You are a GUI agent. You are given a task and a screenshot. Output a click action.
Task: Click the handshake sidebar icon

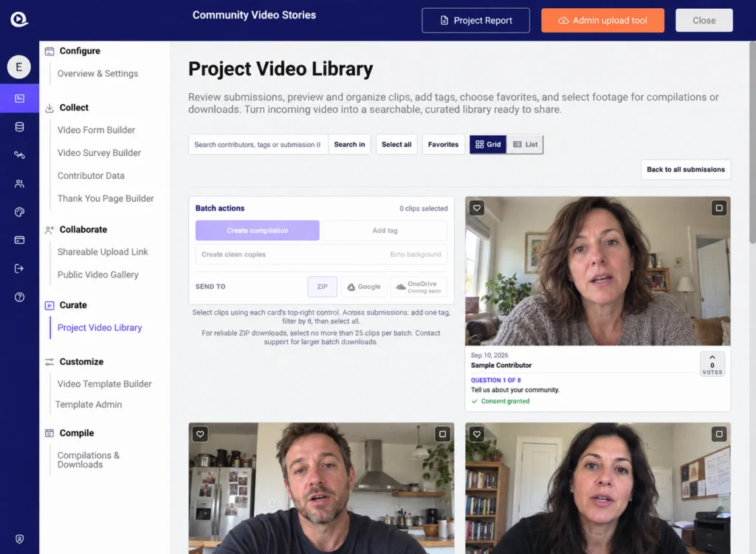(19, 155)
